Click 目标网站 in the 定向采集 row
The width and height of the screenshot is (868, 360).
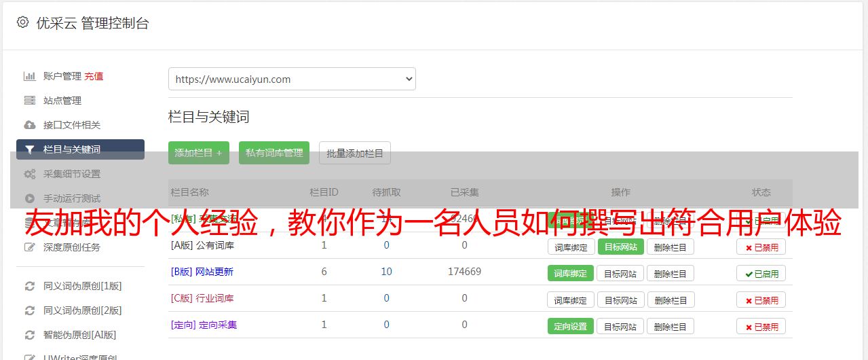(x=620, y=327)
